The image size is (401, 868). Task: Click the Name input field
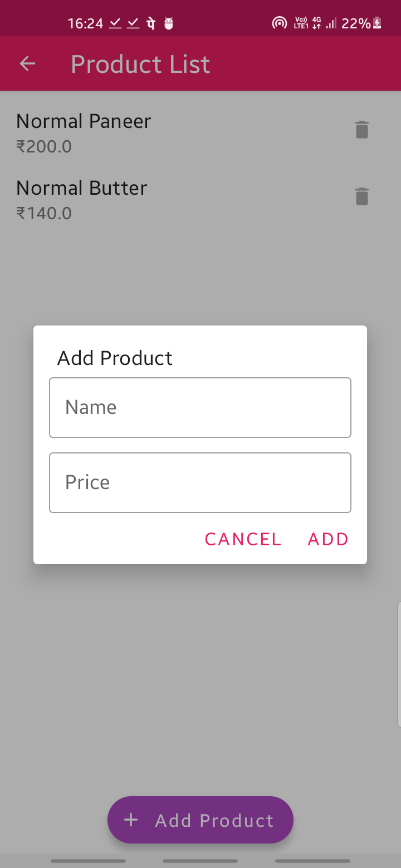tap(200, 407)
